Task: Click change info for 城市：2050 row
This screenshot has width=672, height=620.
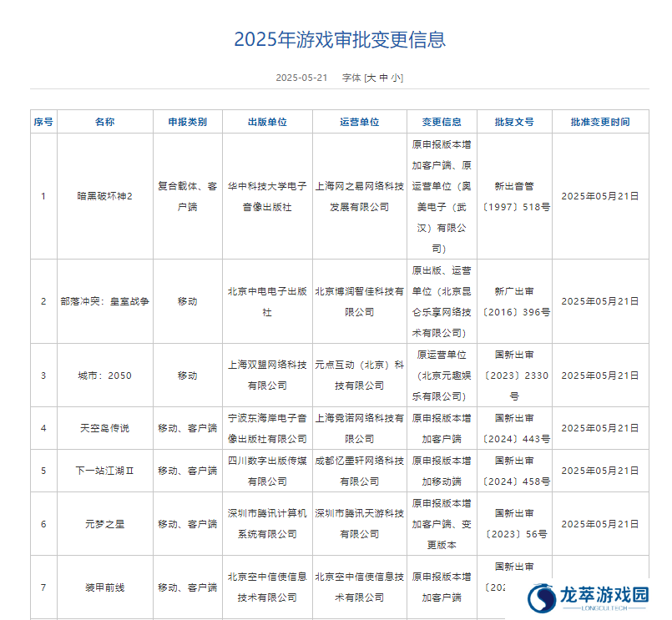Action: point(442,376)
